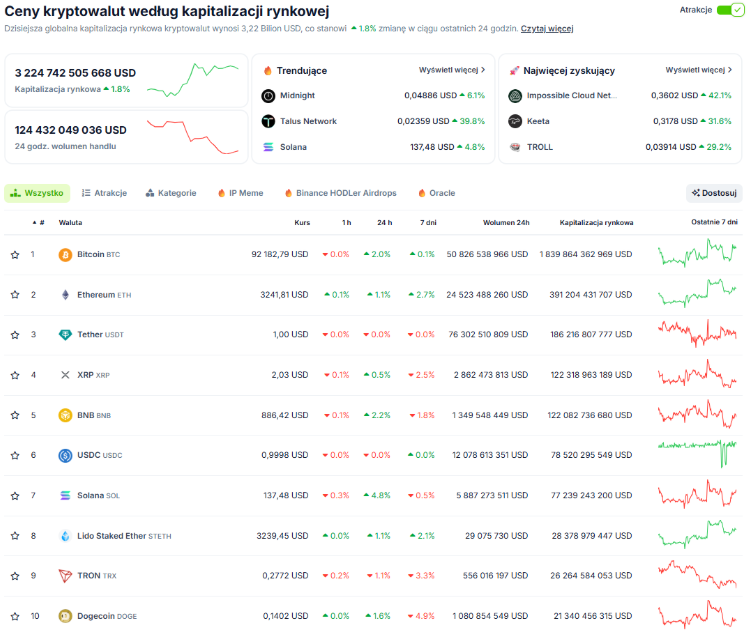Click the TRON logo icon

pyautogui.click(x=66, y=576)
